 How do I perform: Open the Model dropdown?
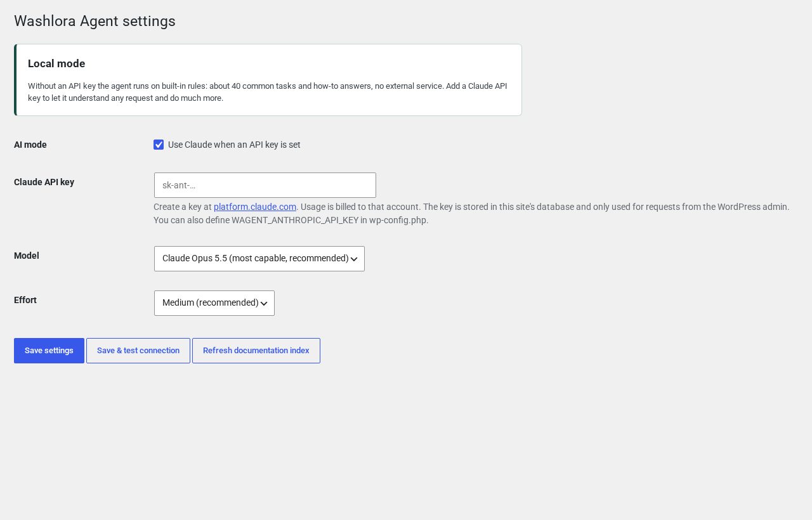tap(259, 259)
